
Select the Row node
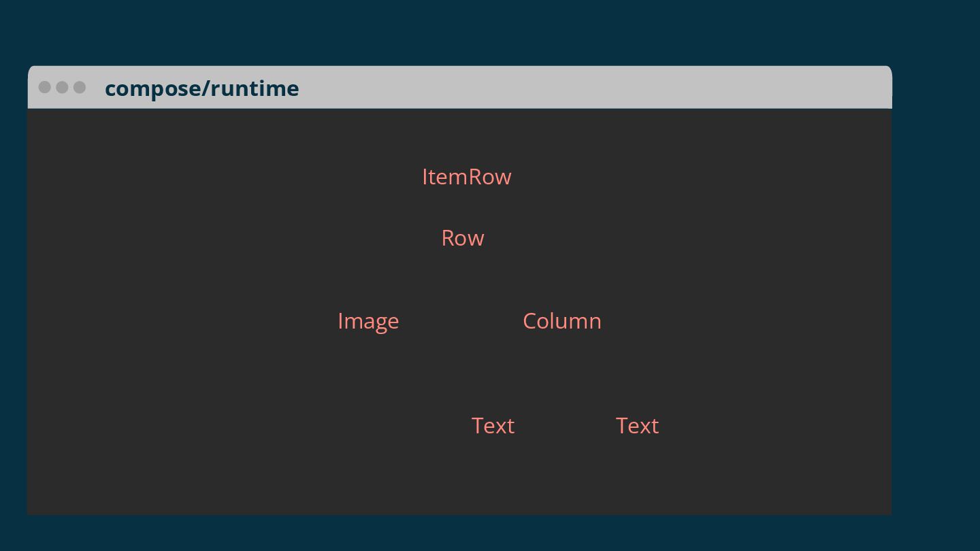click(463, 238)
